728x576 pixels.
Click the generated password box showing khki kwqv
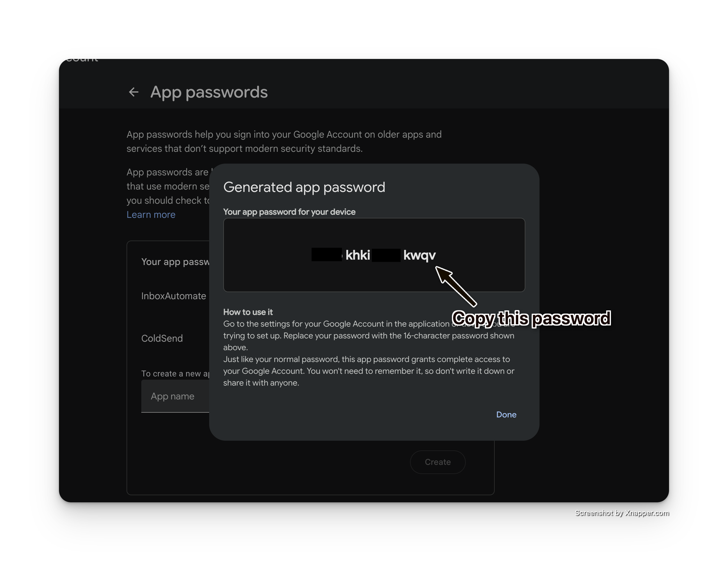click(x=374, y=255)
